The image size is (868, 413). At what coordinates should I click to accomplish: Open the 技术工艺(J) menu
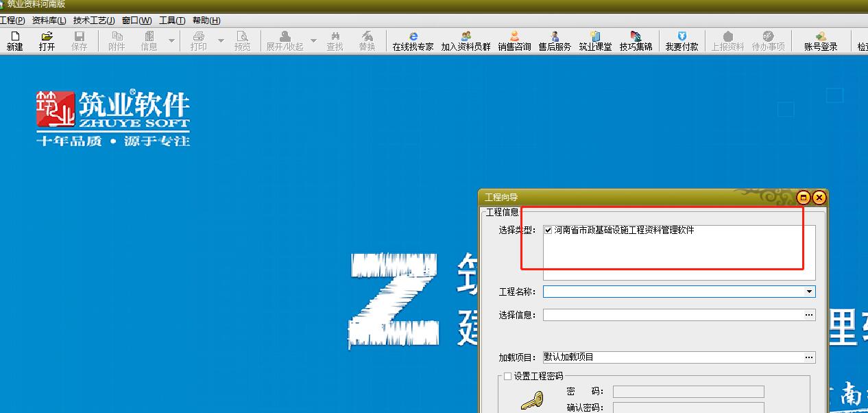tap(94, 21)
